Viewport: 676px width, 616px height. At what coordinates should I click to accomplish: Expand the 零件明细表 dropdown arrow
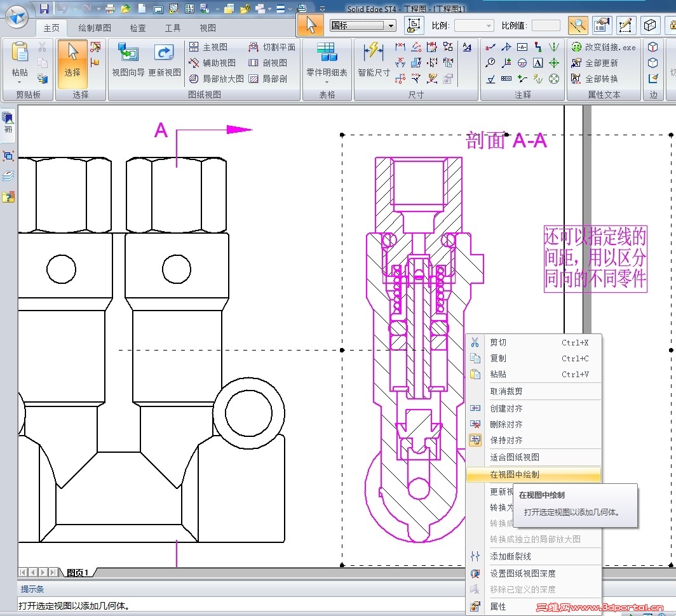click(327, 82)
